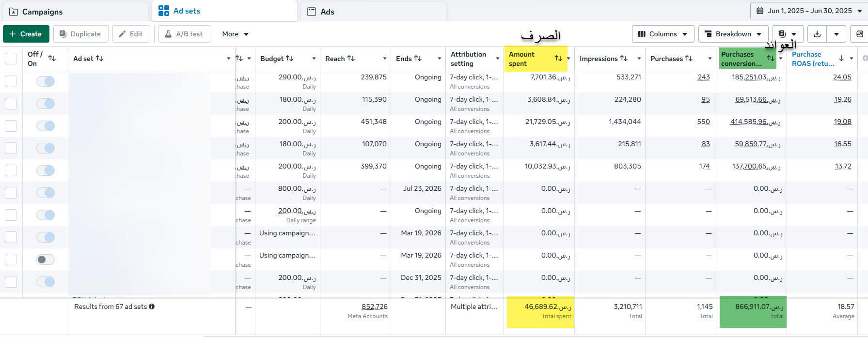Sort by Reach column arrows icon
The height and width of the screenshot is (337, 868).
pyautogui.click(x=351, y=58)
